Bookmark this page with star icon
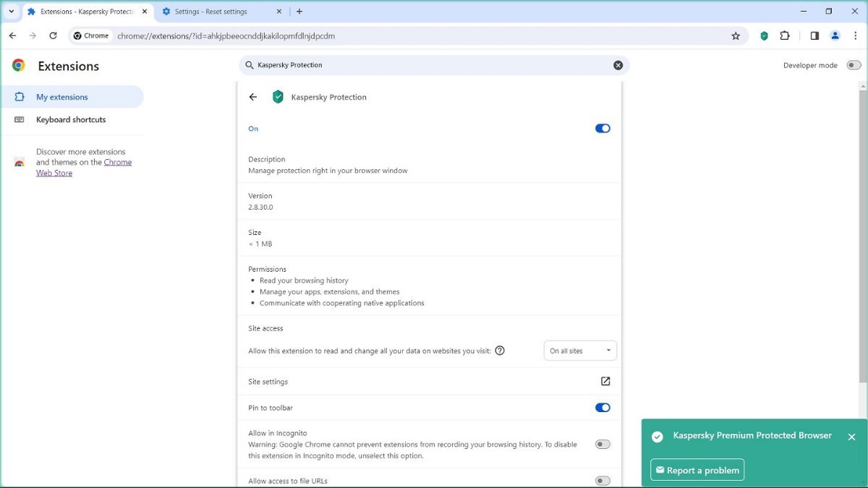The image size is (868, 488). (736, 35)
